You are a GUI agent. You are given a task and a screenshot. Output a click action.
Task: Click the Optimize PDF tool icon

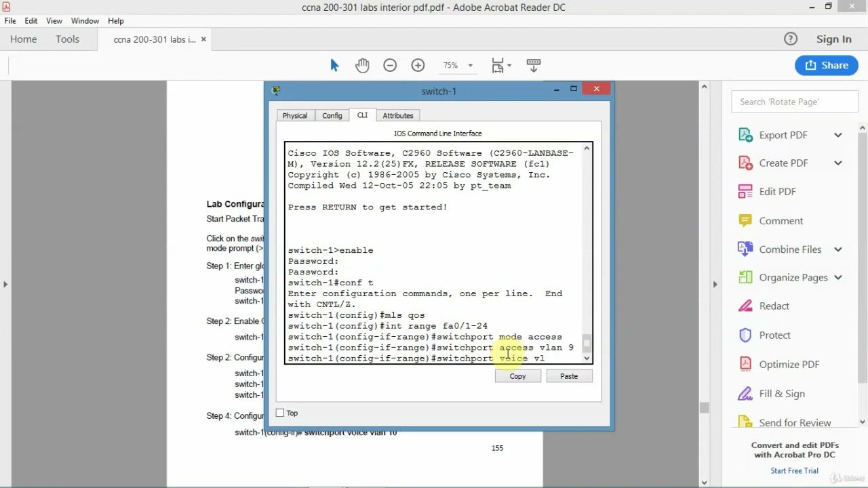(x=745, y=364)
